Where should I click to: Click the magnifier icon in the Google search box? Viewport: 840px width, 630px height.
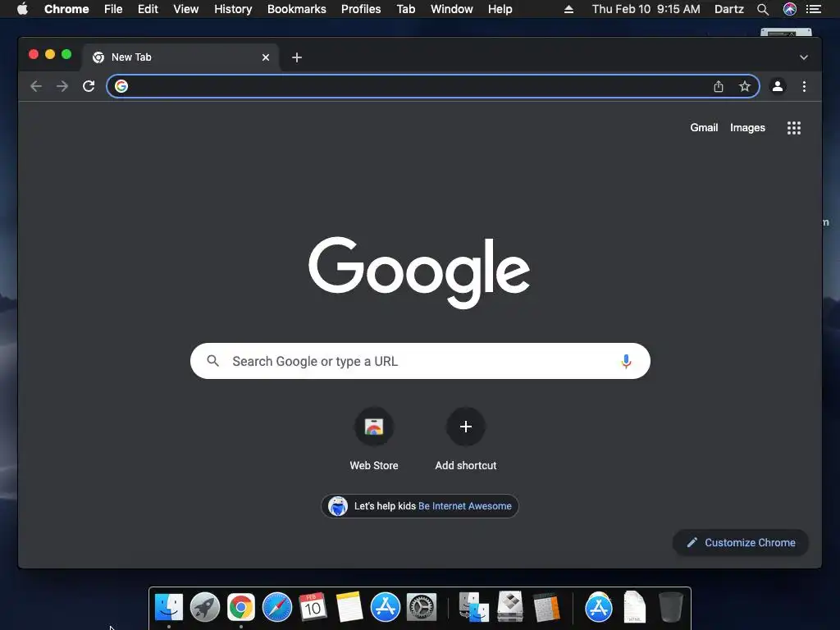(x=212, y=361)
